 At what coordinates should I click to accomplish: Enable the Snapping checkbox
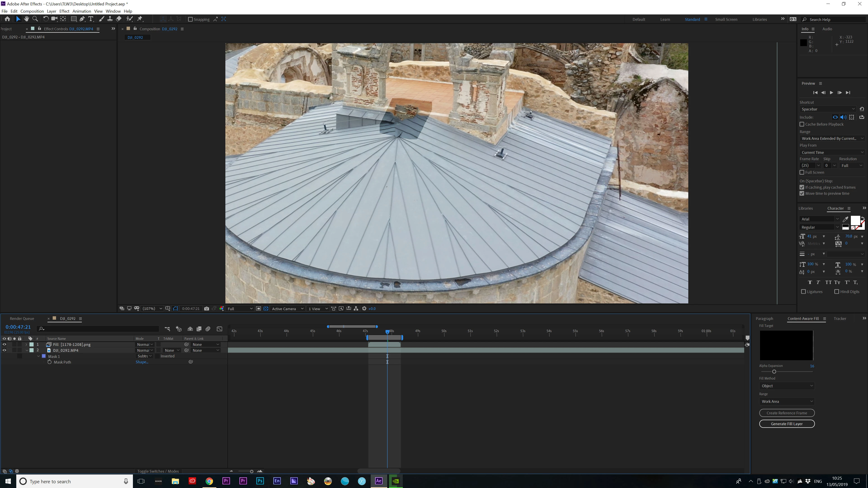tap(190, 19)
